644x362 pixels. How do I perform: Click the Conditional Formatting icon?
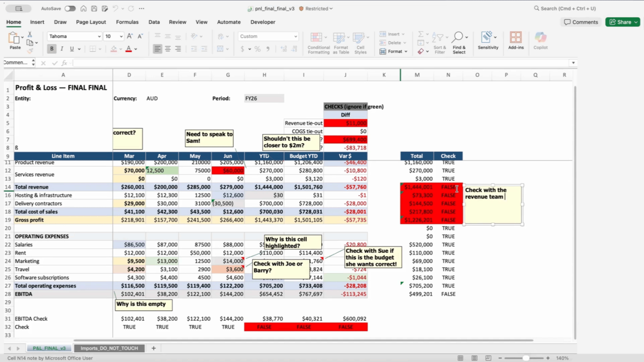[x=316, y=37]
